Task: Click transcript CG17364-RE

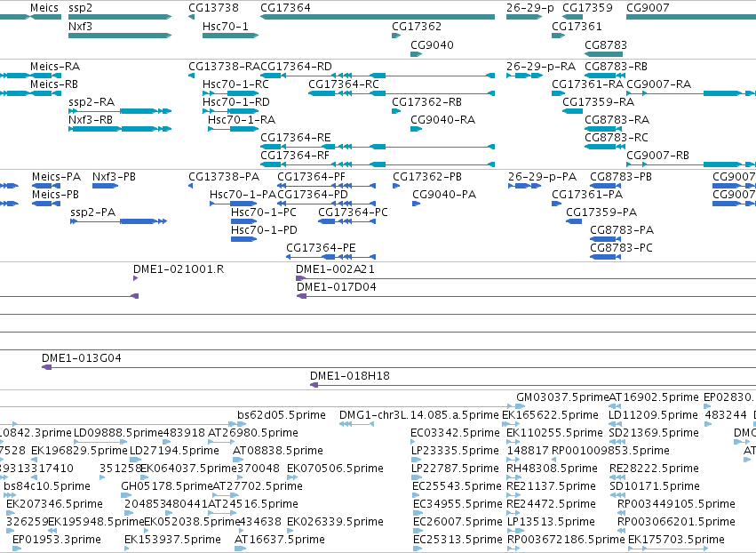Action: [296, 138]
